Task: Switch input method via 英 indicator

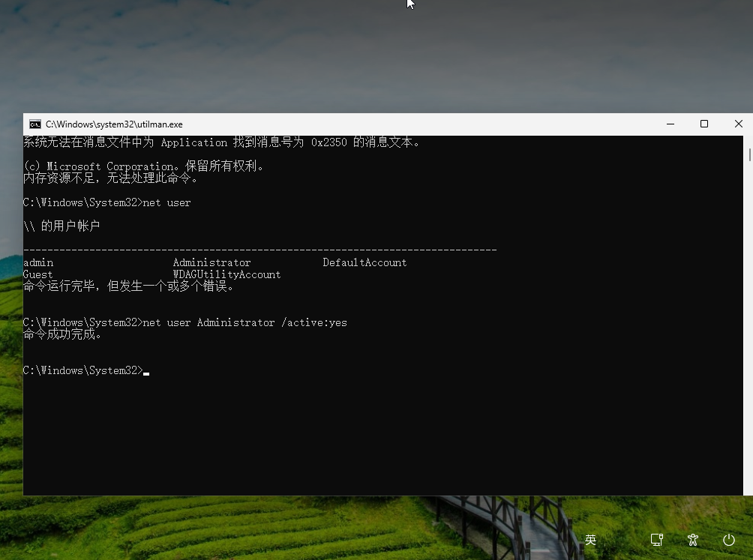Action: pos(591,539)
